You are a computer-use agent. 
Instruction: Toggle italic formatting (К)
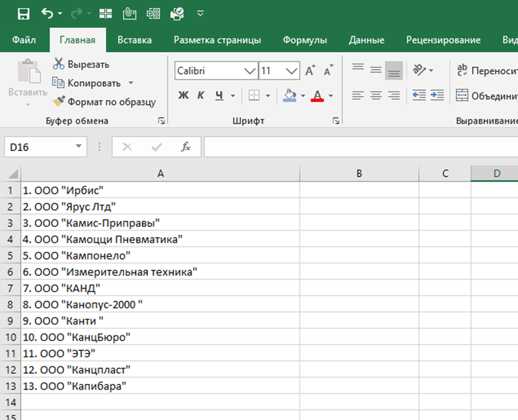point(200,95)
